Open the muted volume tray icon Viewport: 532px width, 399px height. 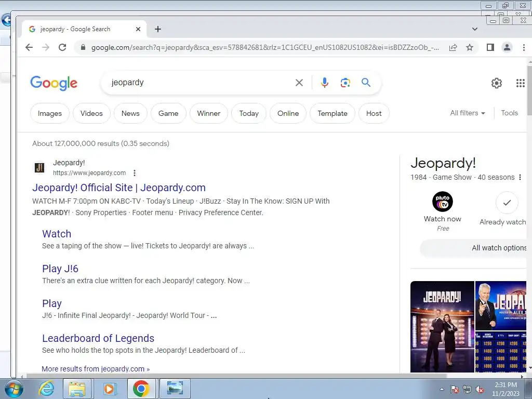click(x=480, y=389)
